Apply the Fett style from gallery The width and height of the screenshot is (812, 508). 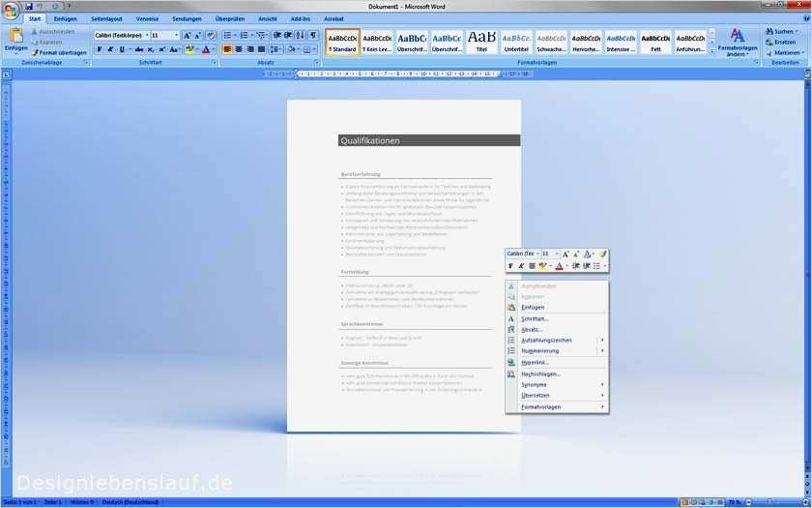point(655,42)
